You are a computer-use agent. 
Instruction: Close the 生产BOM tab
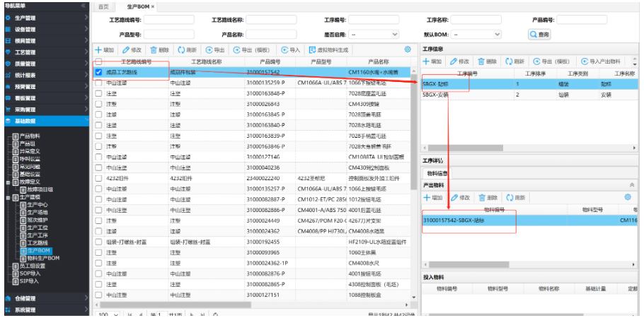pyautogui.click(x=153, y=6)
